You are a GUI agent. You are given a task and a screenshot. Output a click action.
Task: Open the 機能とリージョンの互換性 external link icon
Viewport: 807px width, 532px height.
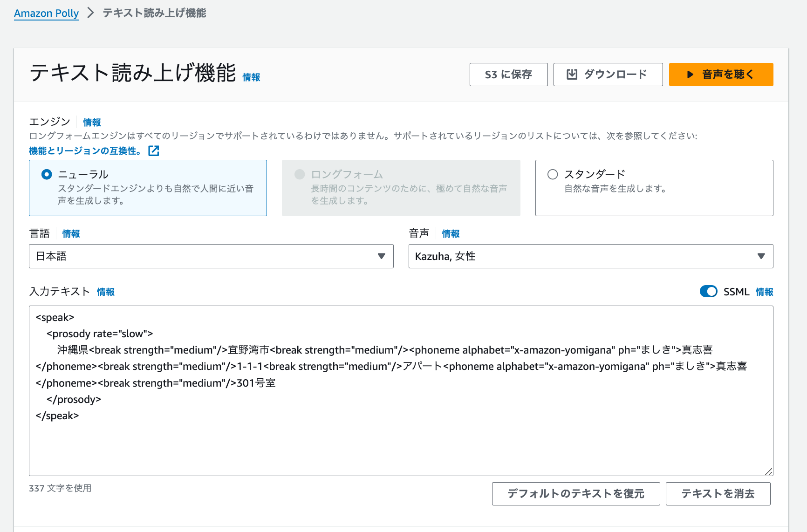[x=154, y=150]
